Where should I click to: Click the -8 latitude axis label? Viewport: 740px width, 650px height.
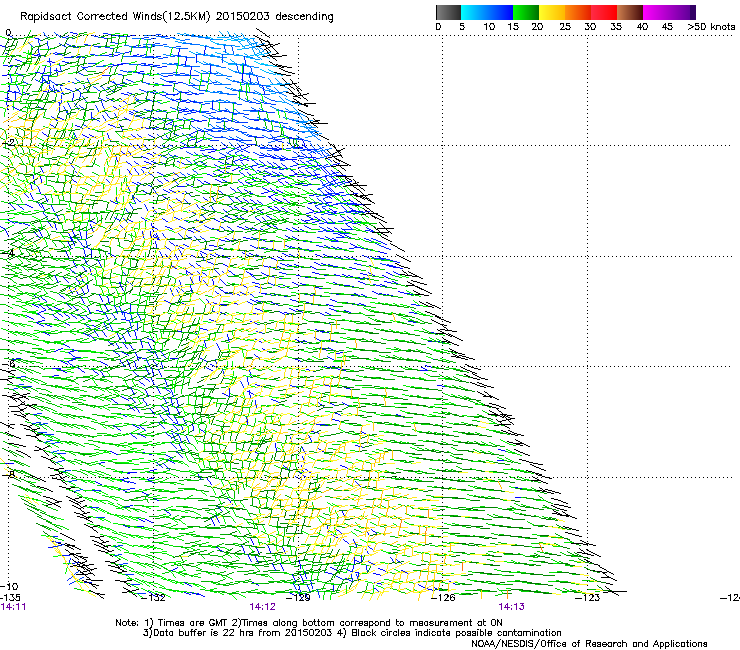9,474
